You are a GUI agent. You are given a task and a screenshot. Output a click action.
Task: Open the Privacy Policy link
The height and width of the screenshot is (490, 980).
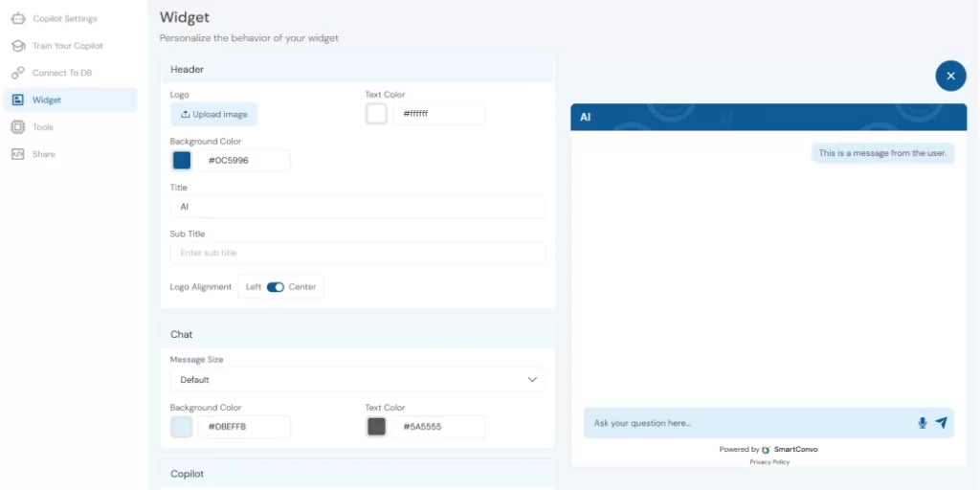(x=769, y=462)
